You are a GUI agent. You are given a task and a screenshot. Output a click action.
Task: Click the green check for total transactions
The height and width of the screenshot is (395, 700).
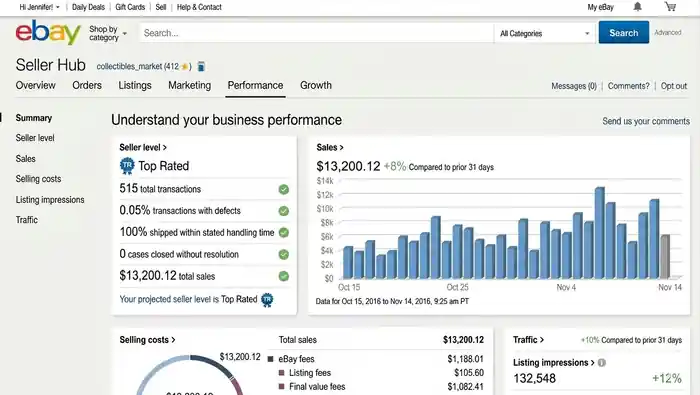(x=283, y=189)
